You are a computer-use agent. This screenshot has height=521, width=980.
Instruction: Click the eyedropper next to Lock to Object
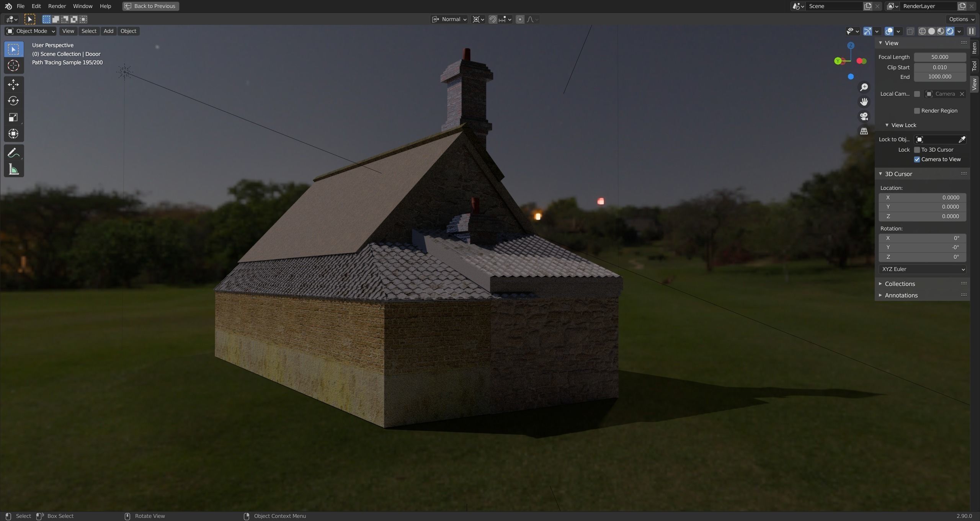click(962, 139)
